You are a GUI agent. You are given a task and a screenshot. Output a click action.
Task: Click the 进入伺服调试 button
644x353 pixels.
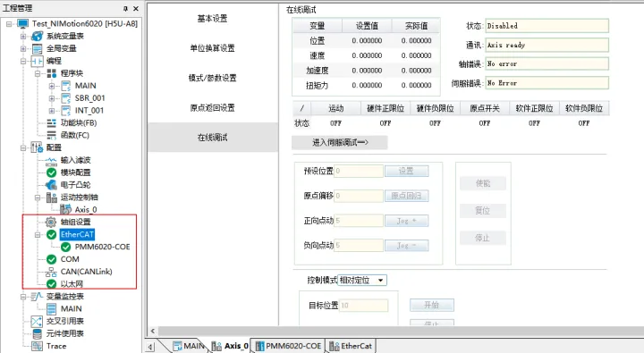(x=340, y=142)
